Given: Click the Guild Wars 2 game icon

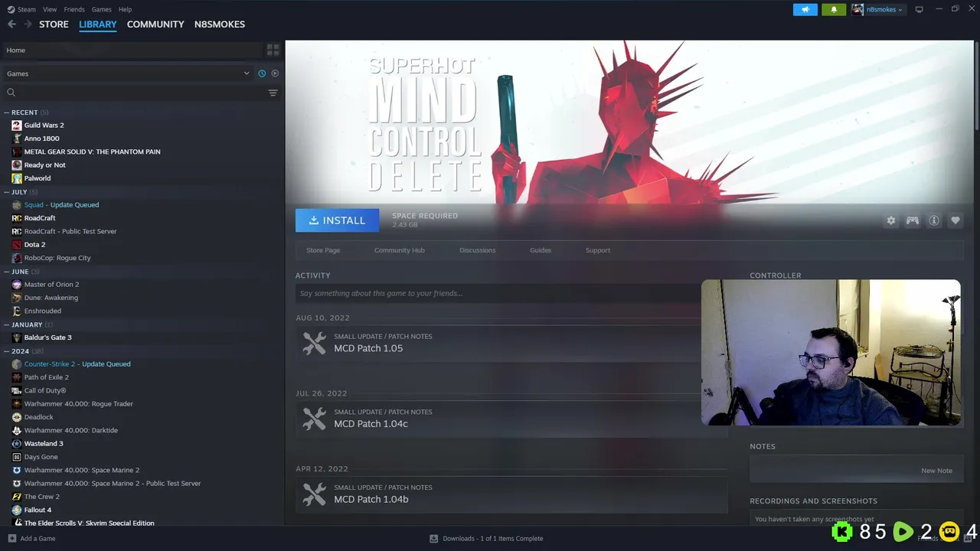Looking at the screenshot, I should coord(17,126).
